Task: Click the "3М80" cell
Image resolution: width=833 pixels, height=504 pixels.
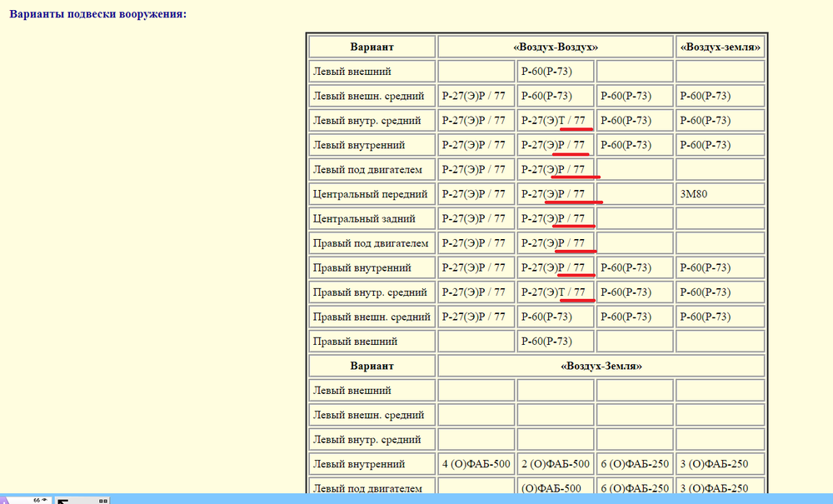Action: click(721, 194)
